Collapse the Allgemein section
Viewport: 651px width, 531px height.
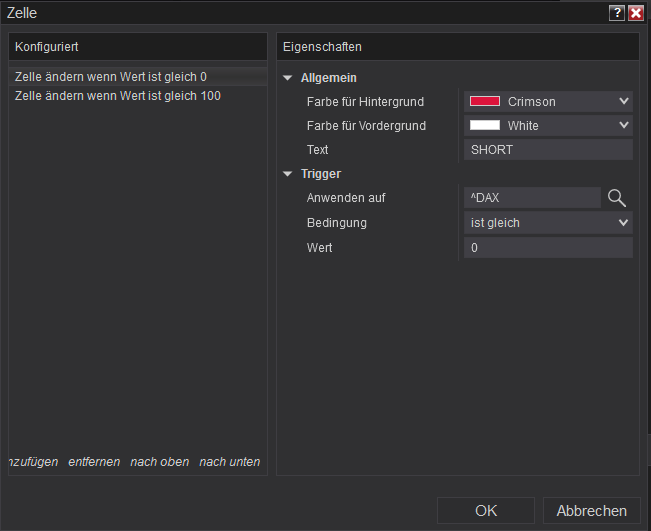[288, 78]
